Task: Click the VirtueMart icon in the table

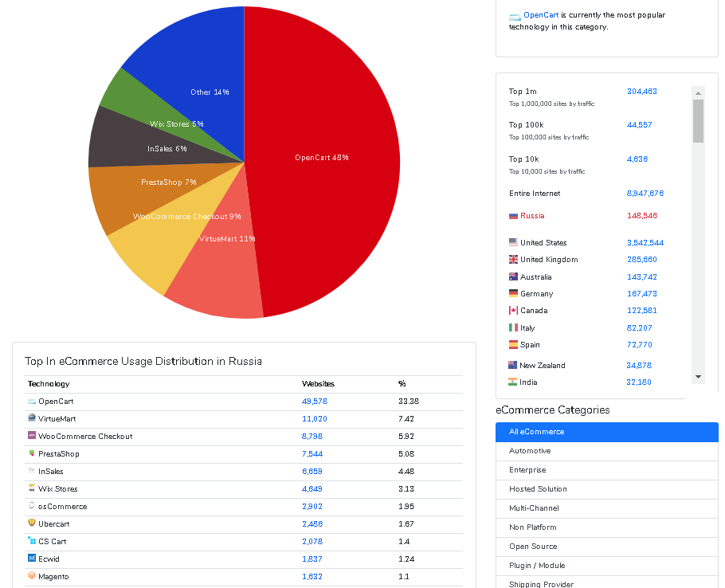Action: pyautogui.click(x=31, y=417)
